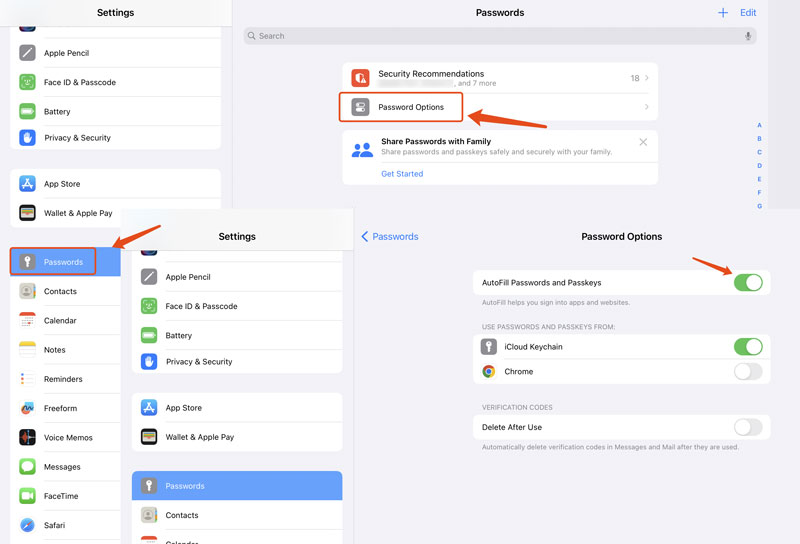Turn on Delete After Use switch
This screenshot has width=800, height=544.
748,427
